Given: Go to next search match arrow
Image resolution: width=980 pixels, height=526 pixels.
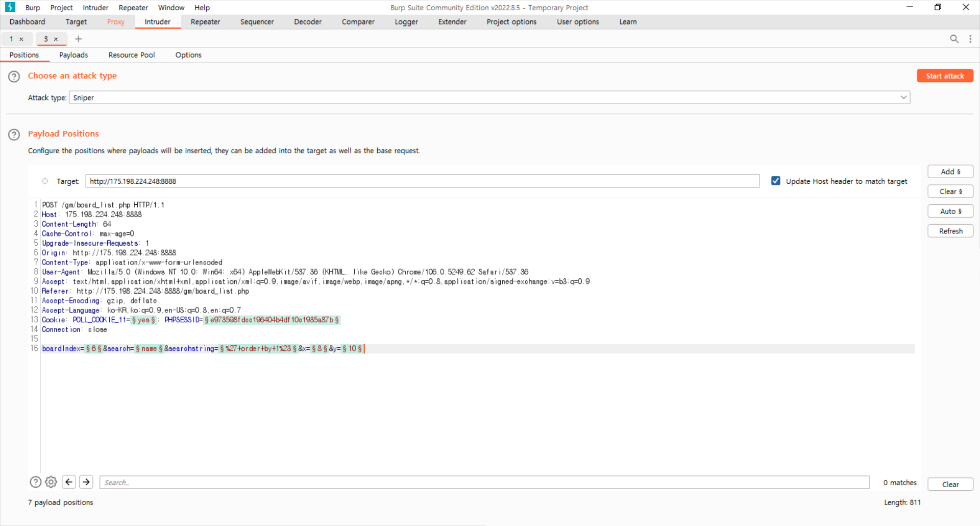Looking at the screenshot, I should [x=86, y=482].
